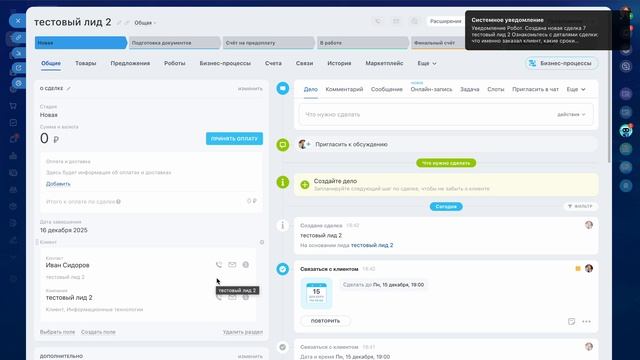Open Связи tab
This screenshot has height=360, width=640.
pos(304,63)
